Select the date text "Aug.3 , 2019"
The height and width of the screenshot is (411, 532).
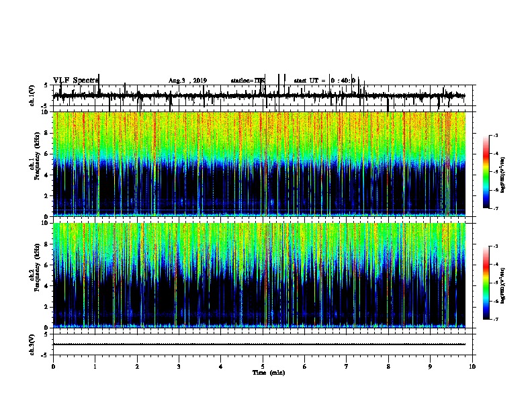click(x=187, y=81)
